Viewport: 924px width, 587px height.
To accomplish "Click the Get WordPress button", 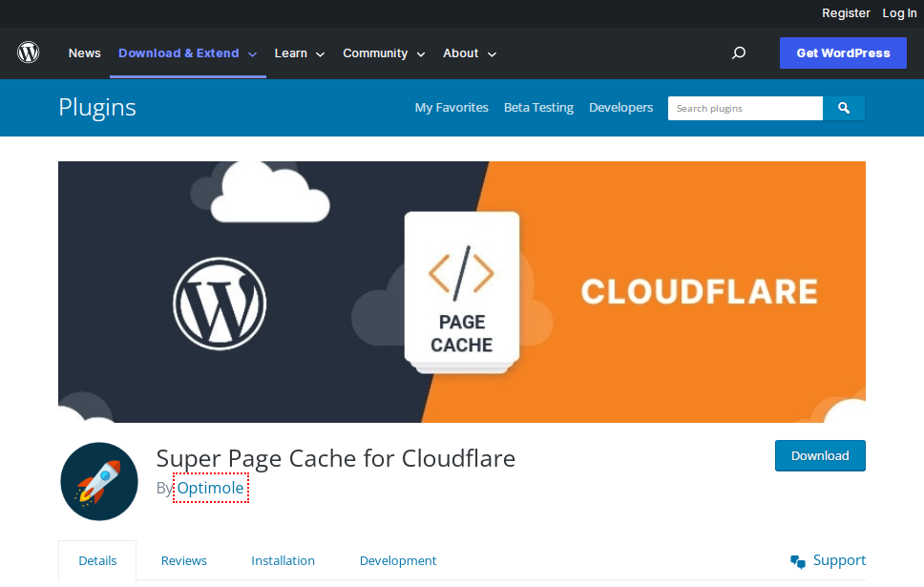I will pos(843,53).
